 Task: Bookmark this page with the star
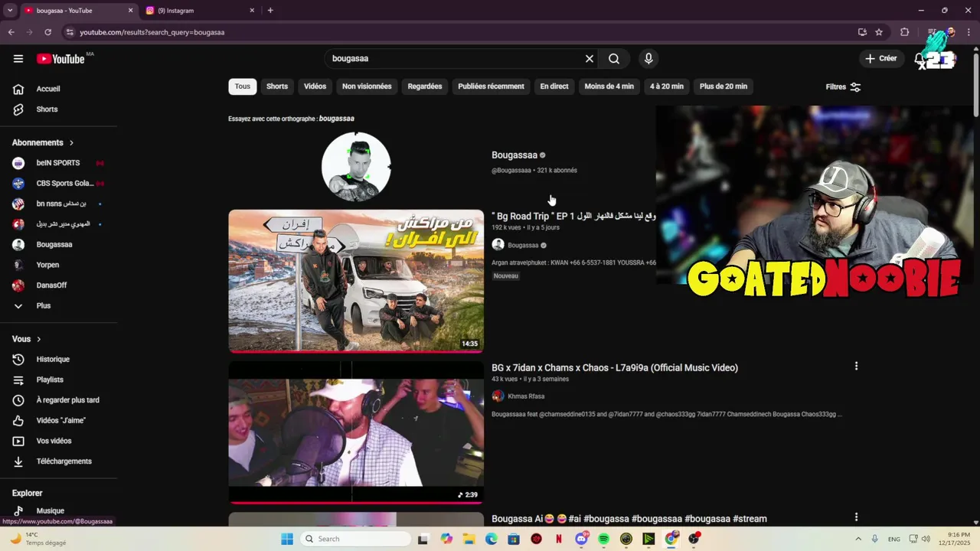point(879,32)
